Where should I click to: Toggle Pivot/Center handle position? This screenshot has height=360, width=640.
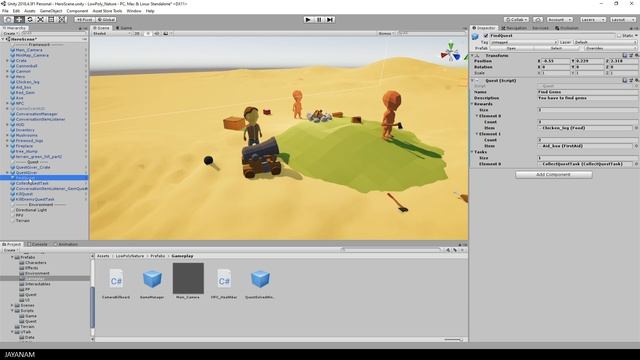pos(84,20)
